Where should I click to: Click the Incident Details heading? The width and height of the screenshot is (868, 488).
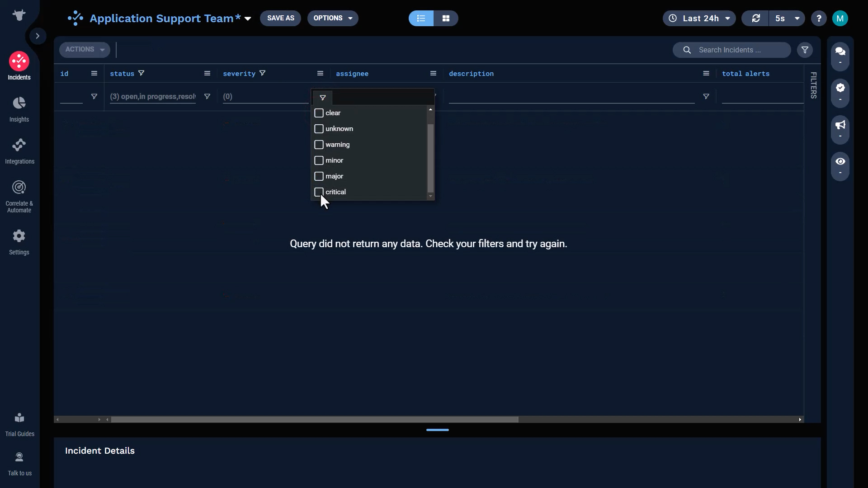point(99,450)
